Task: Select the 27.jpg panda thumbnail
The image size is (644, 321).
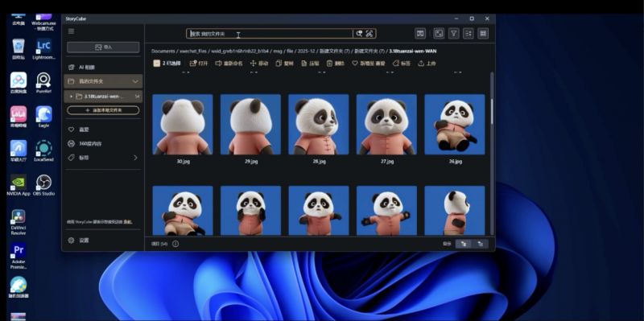Action: coord(386,125)
